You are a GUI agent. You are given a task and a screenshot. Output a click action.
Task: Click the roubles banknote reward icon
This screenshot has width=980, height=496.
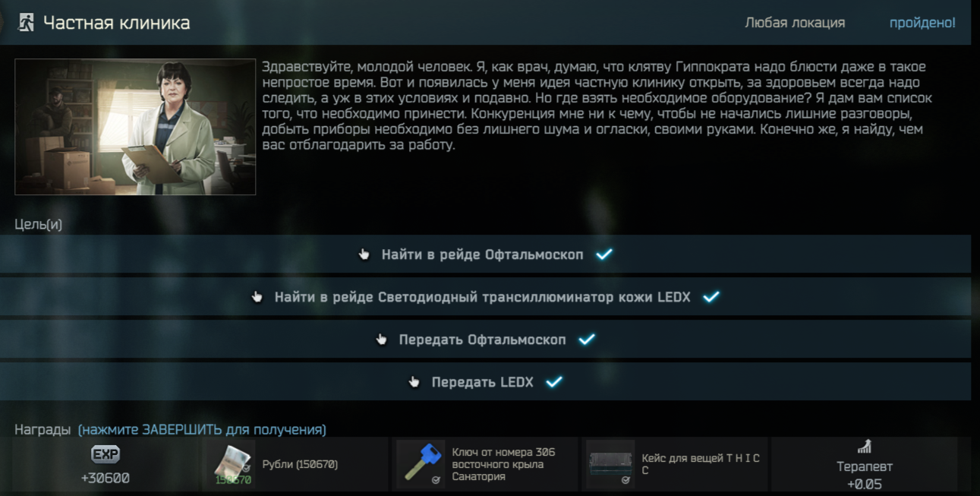pyautogui.click(x=232, y=463)
